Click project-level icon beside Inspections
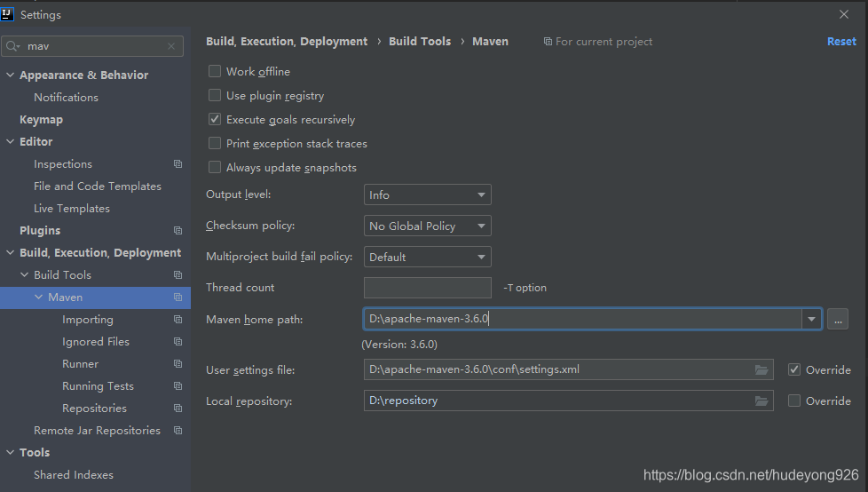Viewport: 868px width, 492px height. click(x=178, y=164)
